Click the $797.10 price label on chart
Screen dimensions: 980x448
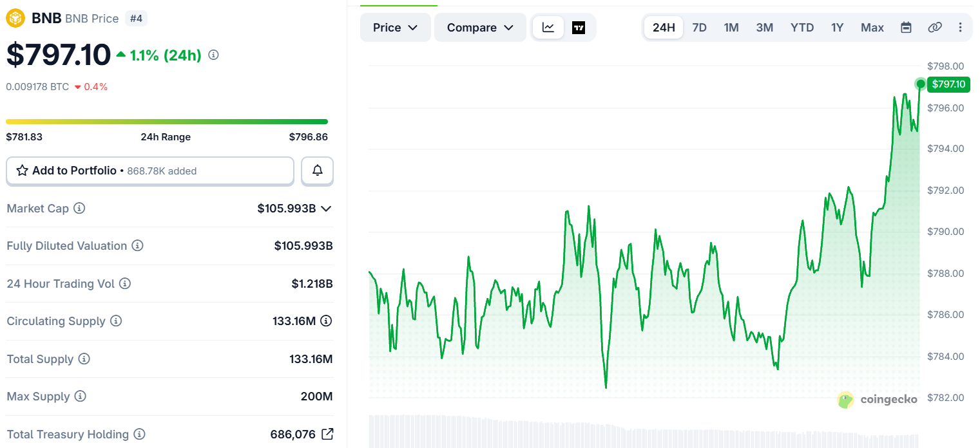(948, 84)
